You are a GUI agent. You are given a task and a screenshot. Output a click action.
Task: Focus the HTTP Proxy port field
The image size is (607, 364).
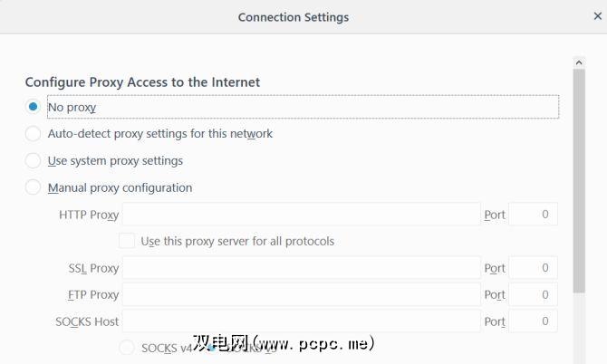(x=533, y=215)
